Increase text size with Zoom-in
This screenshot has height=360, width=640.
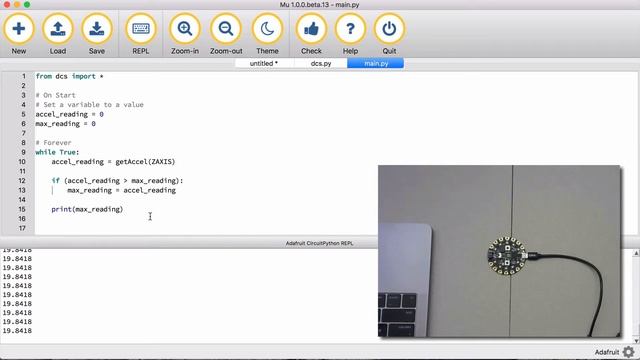[x=185, y=29]
